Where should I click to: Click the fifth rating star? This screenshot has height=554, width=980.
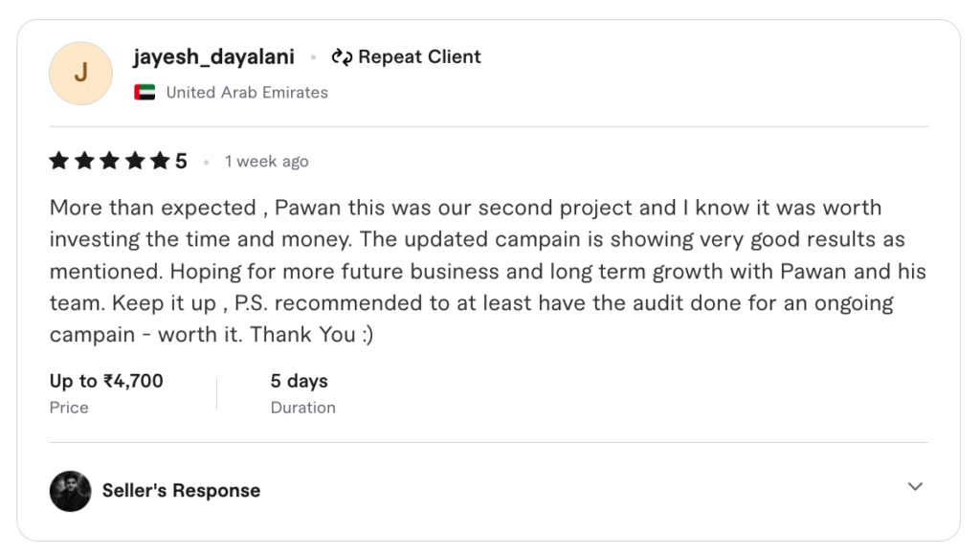point(159,161)
